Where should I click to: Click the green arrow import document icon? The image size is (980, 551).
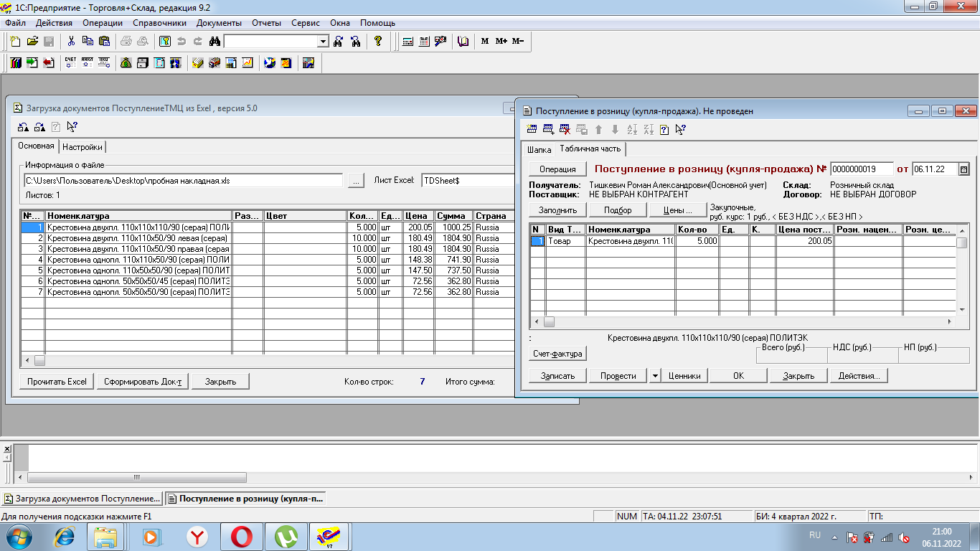tap(32, 63)
